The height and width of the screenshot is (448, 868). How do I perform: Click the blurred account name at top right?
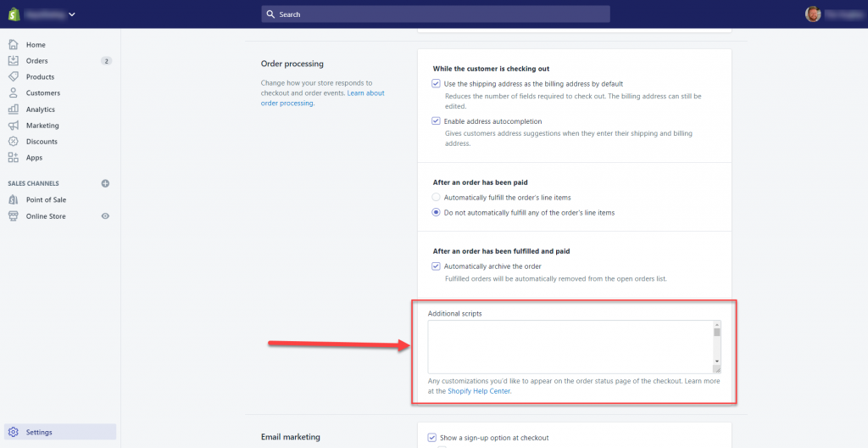coord(843,14)
